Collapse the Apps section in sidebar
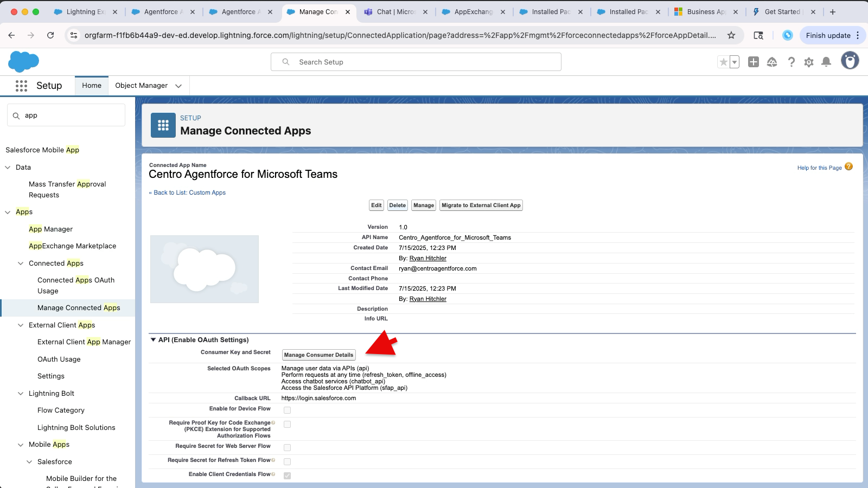Image resolution: width=868 pixels, height=488 pixels. tap(8, 212)
